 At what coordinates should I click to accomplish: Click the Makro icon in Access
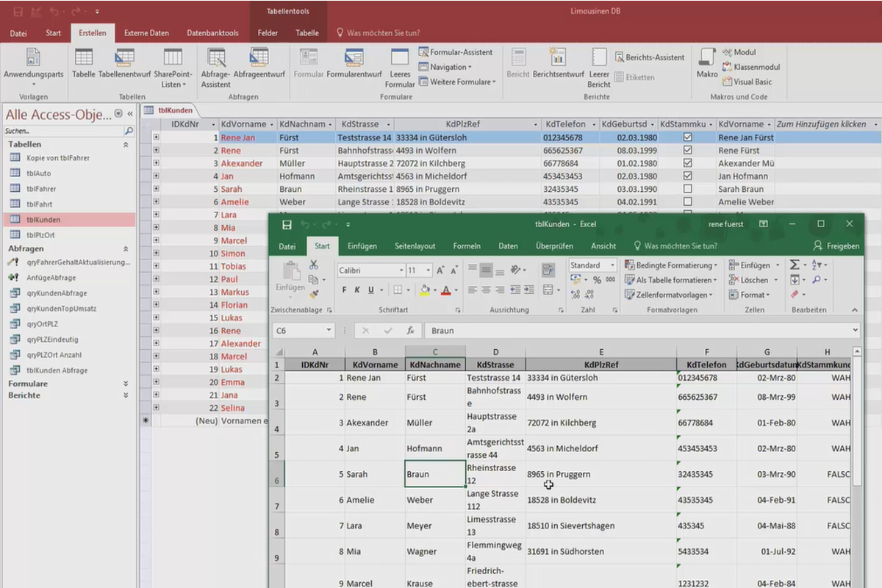tap(707, 64)
